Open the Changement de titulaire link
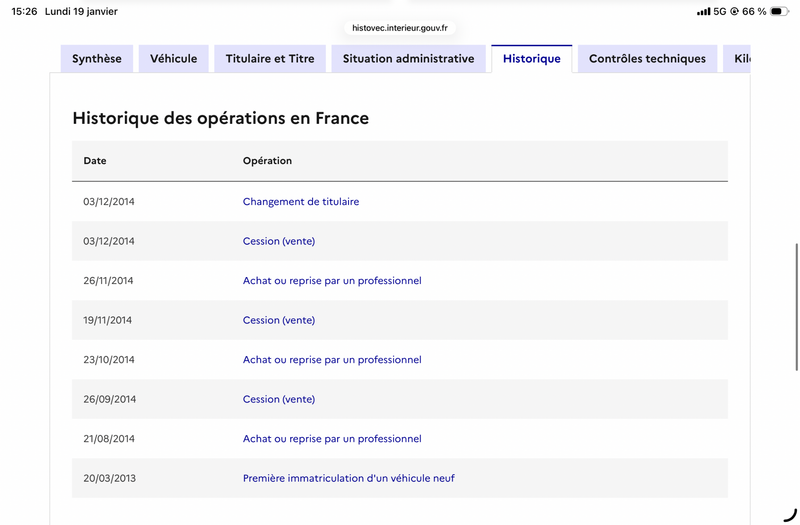The width and height of the screenshot is (800, 525). click(x=300, y=202)
